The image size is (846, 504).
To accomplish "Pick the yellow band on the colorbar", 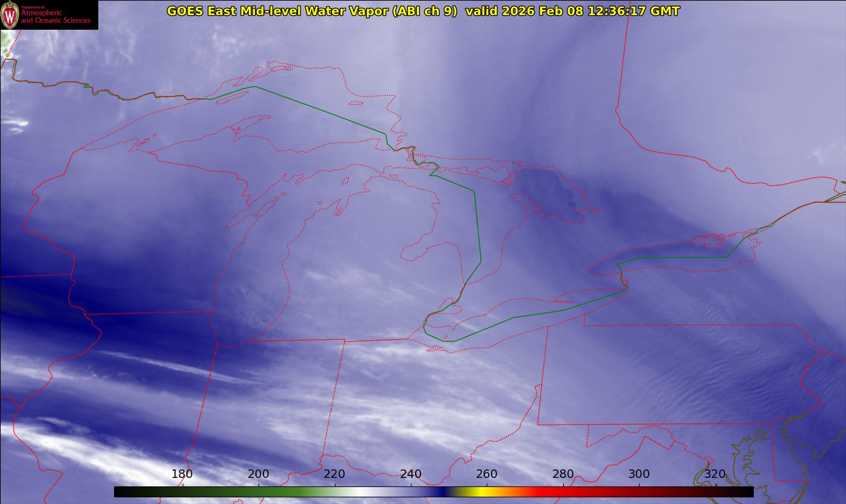I will click(x=479, y=492).
